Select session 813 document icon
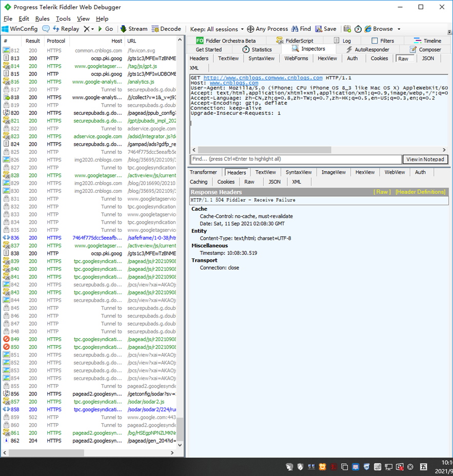 coord(6,58)
